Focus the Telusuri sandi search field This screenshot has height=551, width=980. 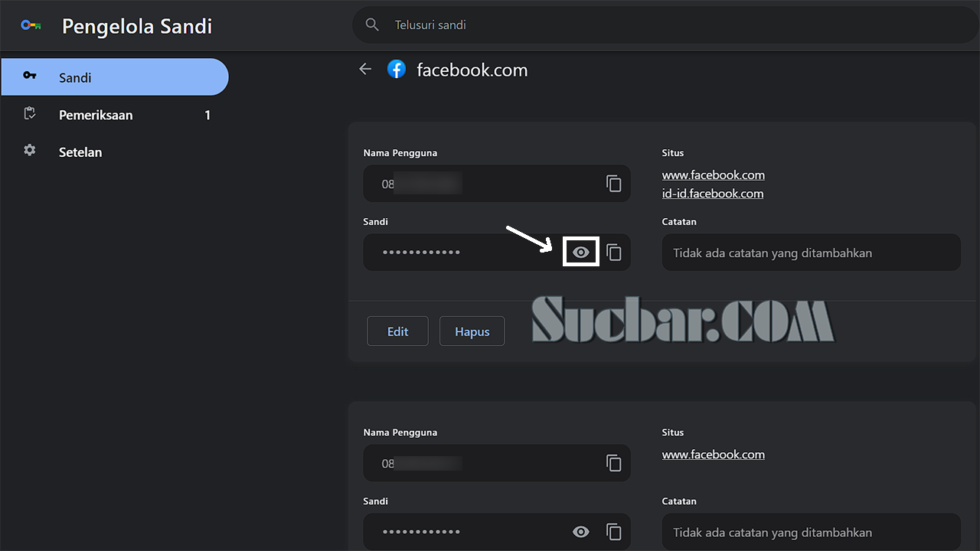coord(665,25)
